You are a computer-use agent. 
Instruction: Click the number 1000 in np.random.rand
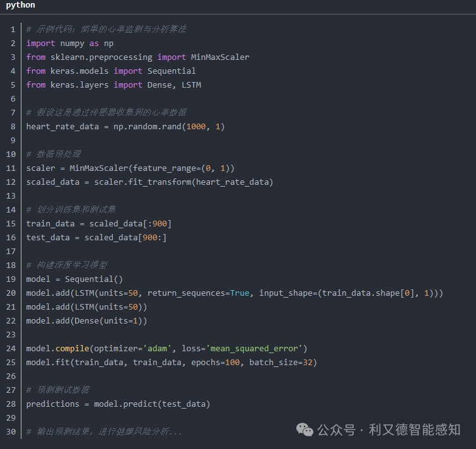point(196,127)
